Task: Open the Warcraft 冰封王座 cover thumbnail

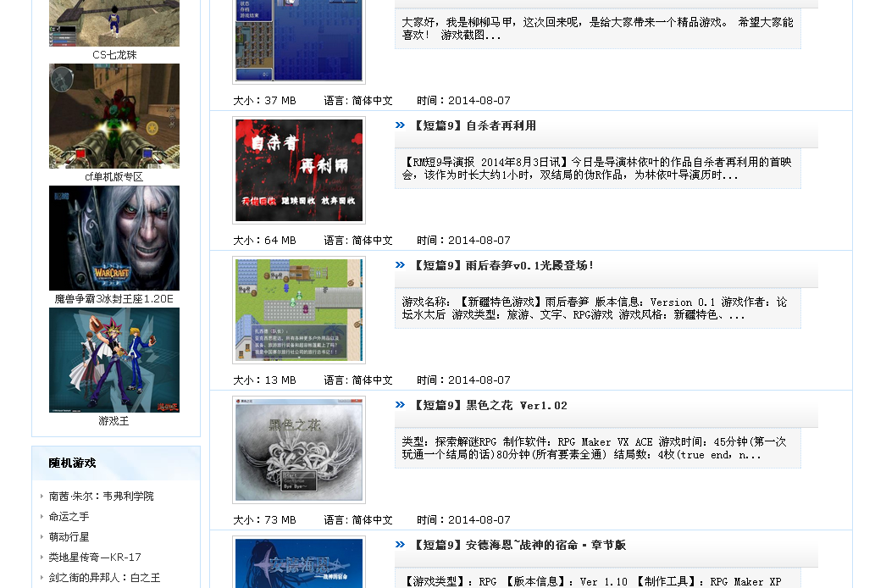Action: [x=114, y=238]
